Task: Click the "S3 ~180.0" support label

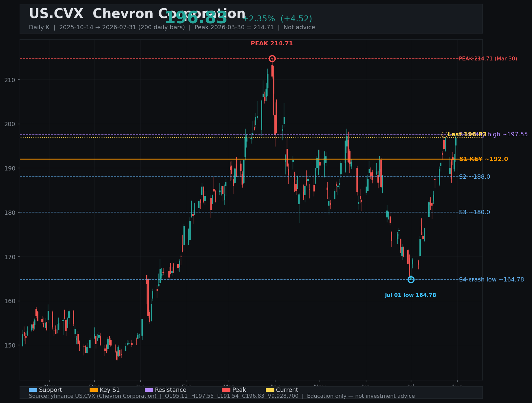Action: click(474, 212)
